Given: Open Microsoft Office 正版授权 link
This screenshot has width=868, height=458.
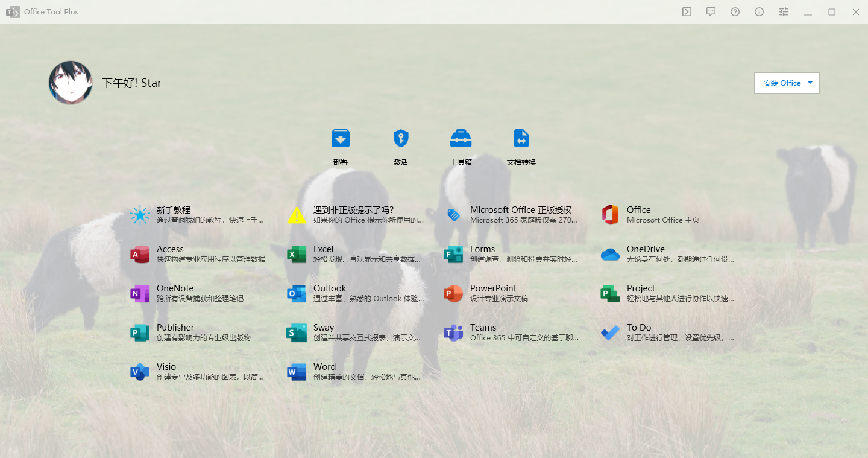Looking at the screenshot, I should pyautogui.click(x=520, y=210).
